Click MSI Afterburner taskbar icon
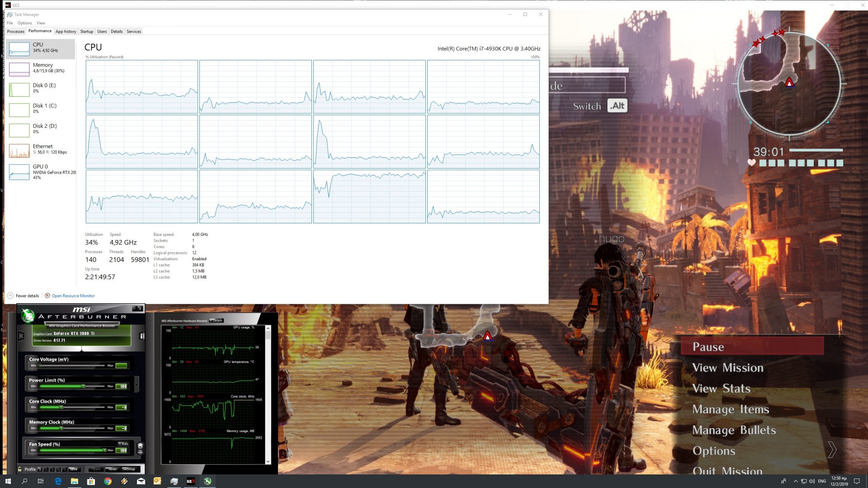The image size is (868, 488). pos(208,481)
